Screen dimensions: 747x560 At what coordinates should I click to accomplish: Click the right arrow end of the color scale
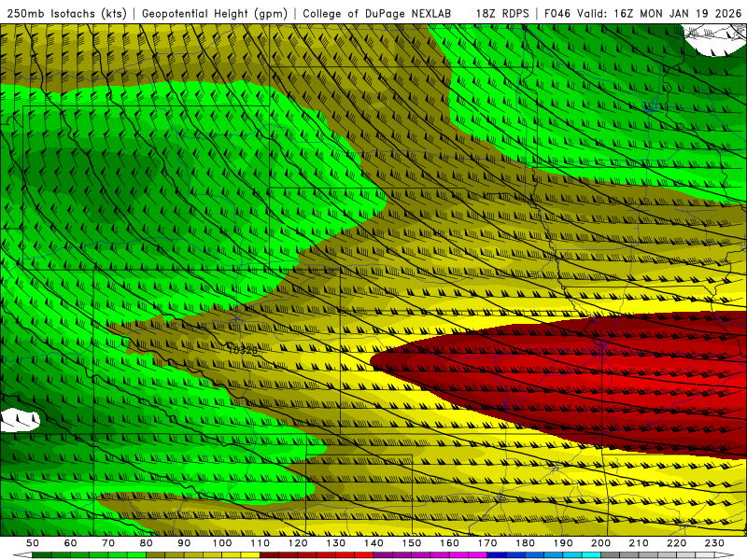tap(725, 555)
